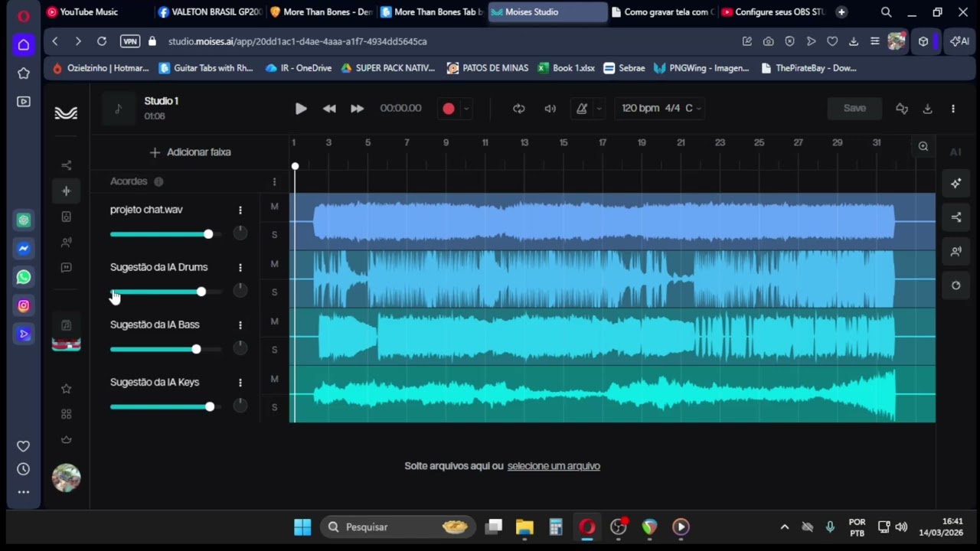Adjust Sugestão da IA Keys volume slider
Viewport: 980px width, 551px height.
tap(165, 406)
